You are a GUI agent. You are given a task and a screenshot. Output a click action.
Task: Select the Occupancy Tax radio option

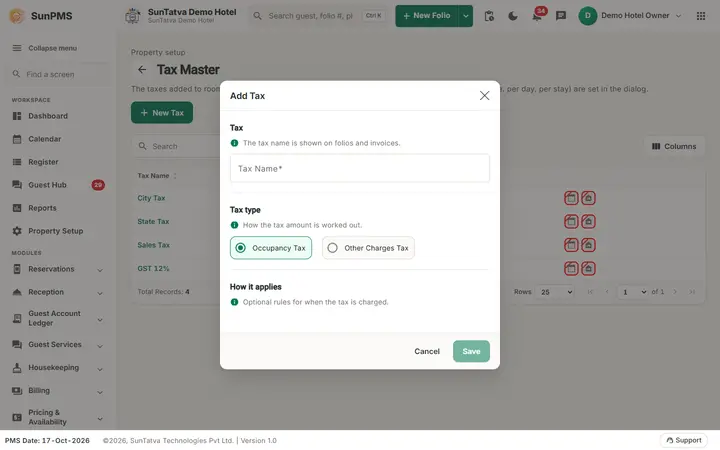pos(271,248)
